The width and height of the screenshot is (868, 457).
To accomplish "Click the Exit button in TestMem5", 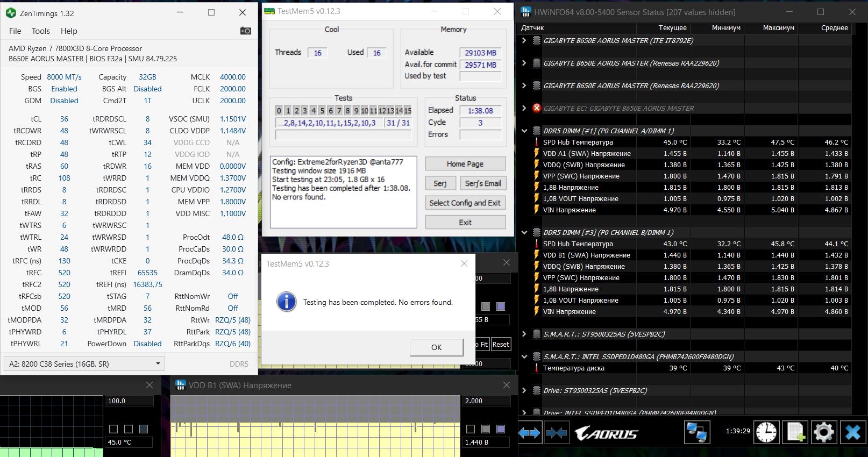I will click(465, 222).
